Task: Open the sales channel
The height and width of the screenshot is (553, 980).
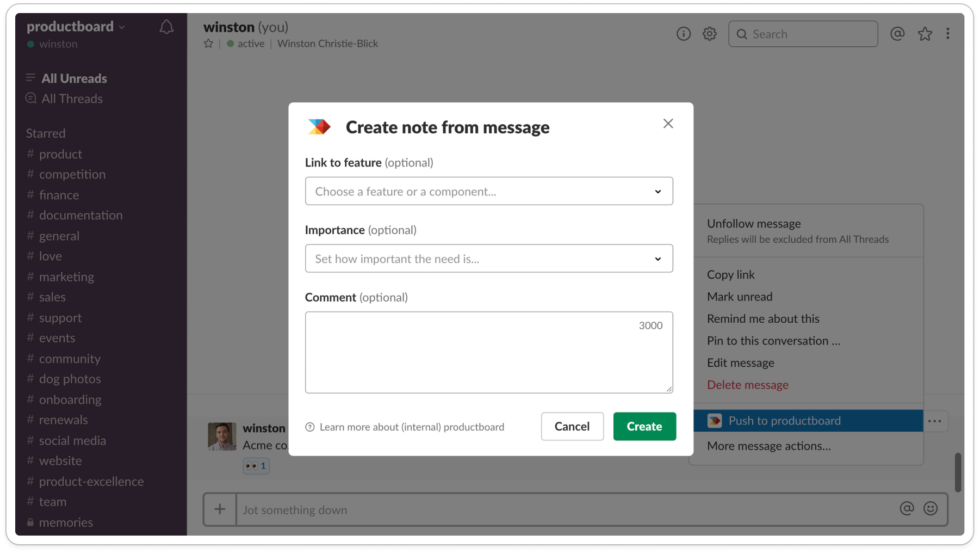Action: (46, 297)
